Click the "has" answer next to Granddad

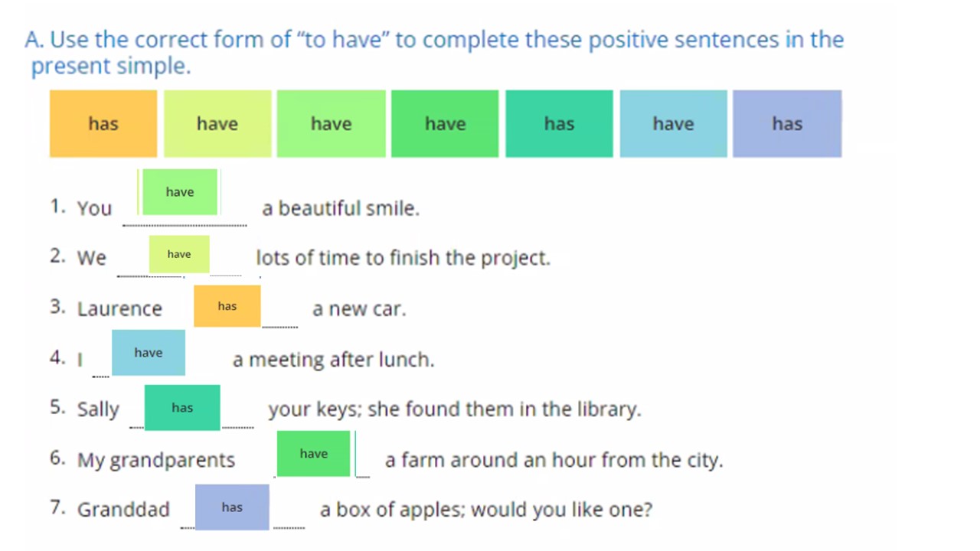(x=232, y=507)
